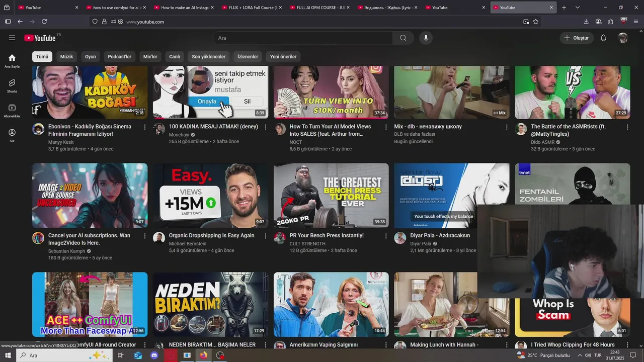Open Firefox downloads panel
This screenshot has width=644, height=362.
[x=586, y=22]
